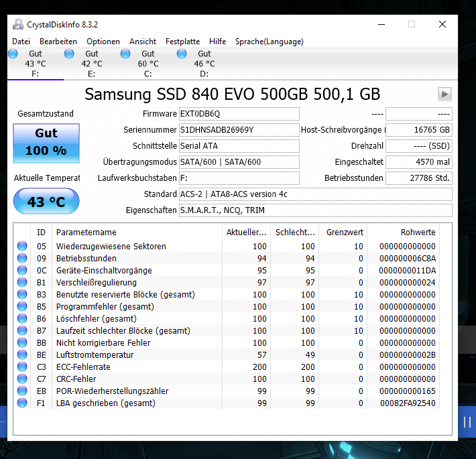This screenshot has width=476, height=459.
Task: Click the Firmware field EXT0DB6Q
Action: (239, 114)
